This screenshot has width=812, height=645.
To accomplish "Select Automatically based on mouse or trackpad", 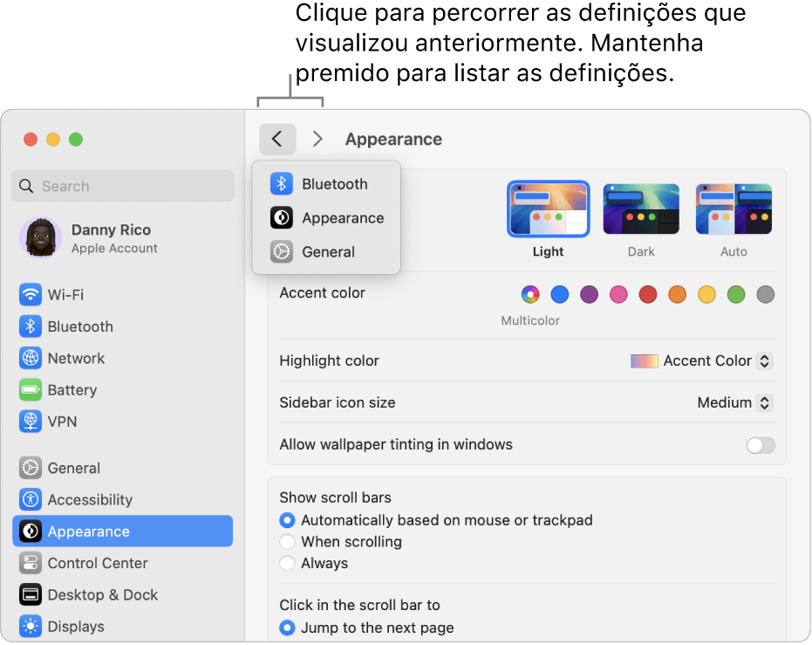I will point(287,520).
